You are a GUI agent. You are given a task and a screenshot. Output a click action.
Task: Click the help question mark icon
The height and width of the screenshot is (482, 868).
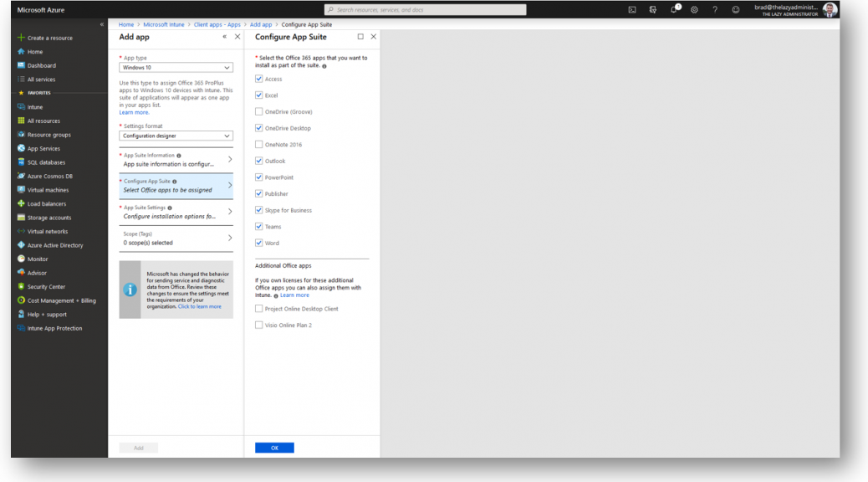coord(715,10)
